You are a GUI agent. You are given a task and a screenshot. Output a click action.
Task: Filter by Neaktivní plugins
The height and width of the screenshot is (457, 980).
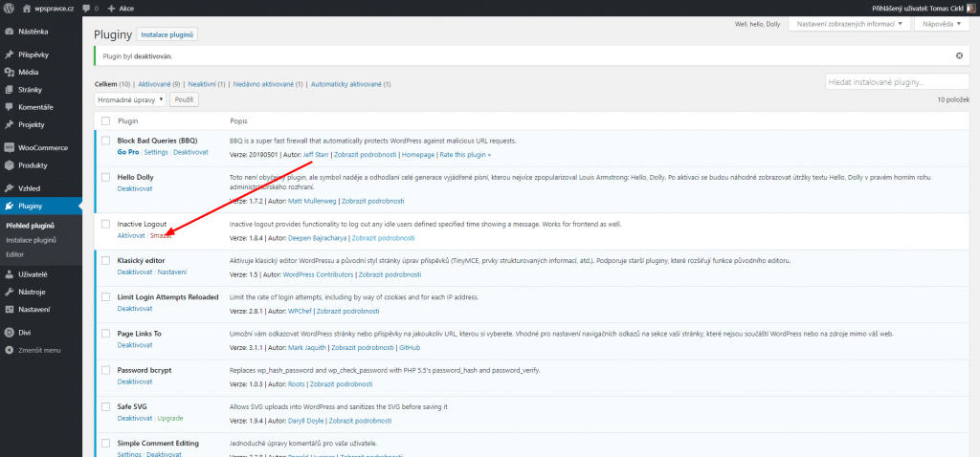(203, 84)
